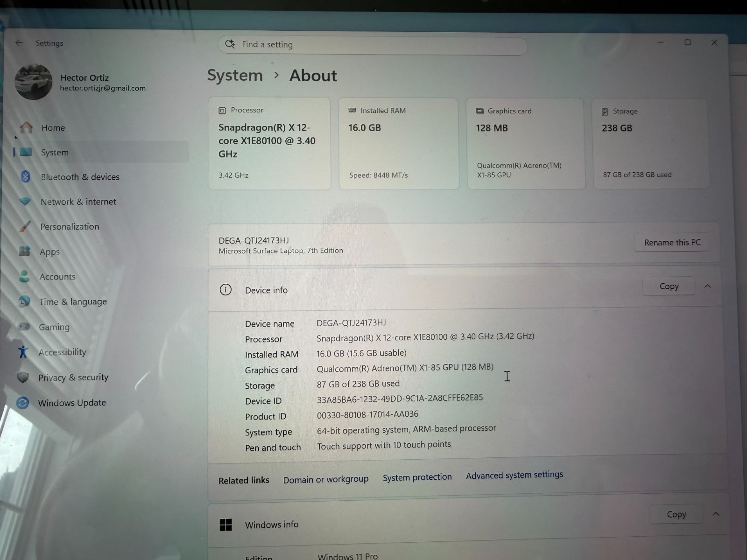This screenshot has width=747, height=560.
Task: Click hector.ortizjr@gmail.com account email
Action: 103,88
